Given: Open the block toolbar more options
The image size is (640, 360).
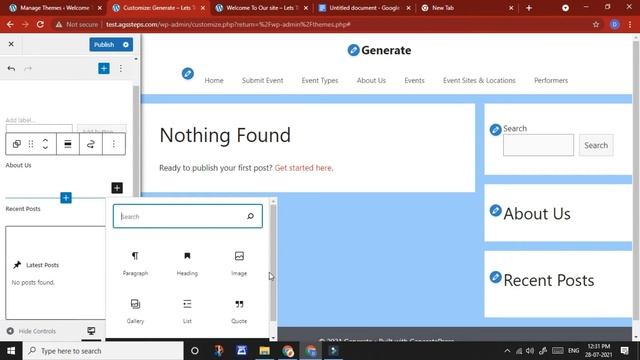Looking at the screenshot, I should pos(113,144).
